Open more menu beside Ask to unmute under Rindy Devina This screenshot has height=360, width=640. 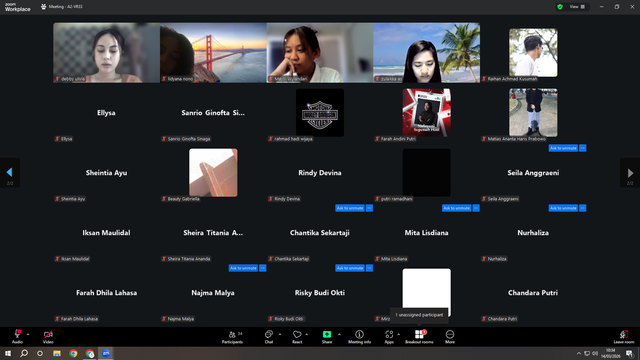click(x=369, y=208)
